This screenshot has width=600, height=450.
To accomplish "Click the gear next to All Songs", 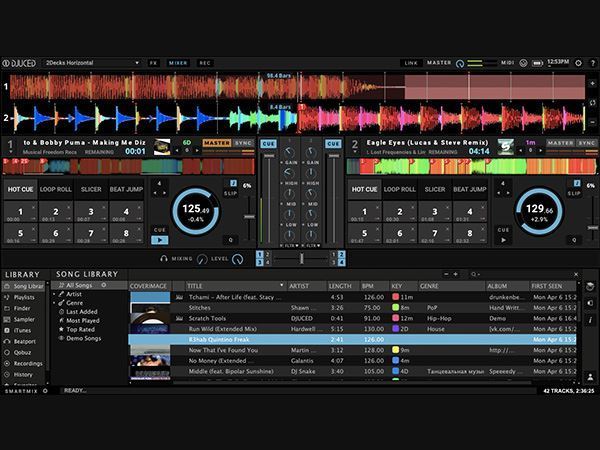I will coord(104,285).
